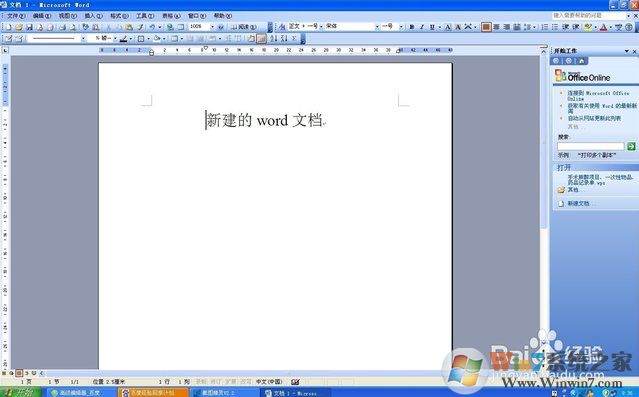The image size is (639, 397).
Task: Click the Numbering list icon
Action: point(544,27)
